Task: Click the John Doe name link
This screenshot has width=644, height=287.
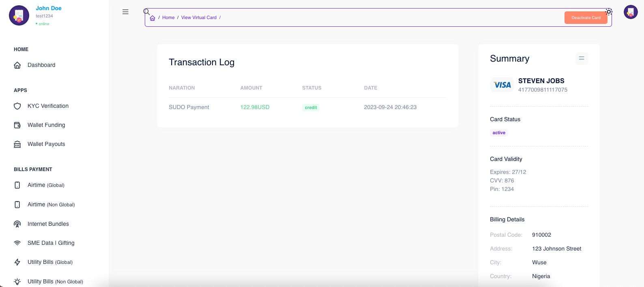Action: (x=49, y=8)
